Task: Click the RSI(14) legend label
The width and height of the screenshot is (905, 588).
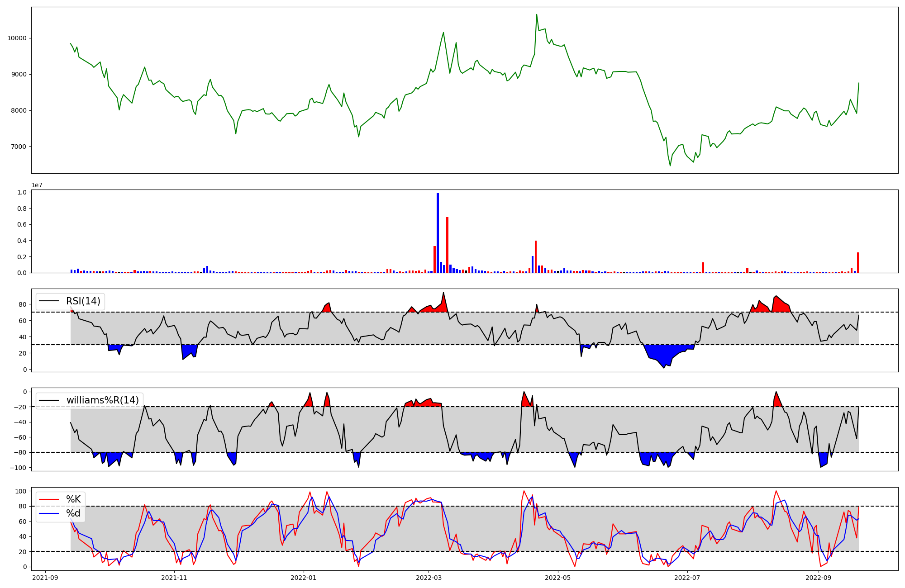Action: click(83, 301)
